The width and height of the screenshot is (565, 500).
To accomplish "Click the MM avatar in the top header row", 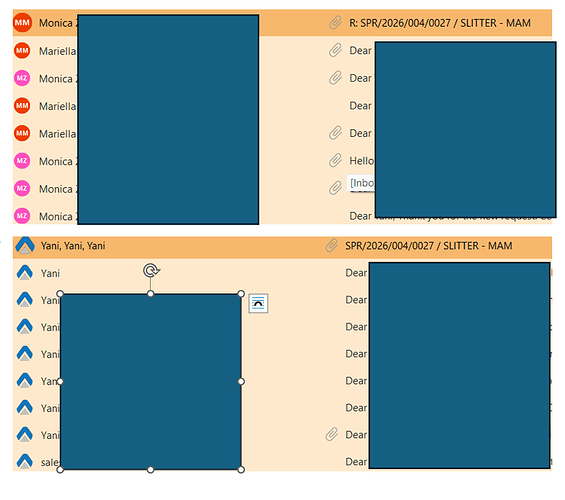I will tap(22, 22).
